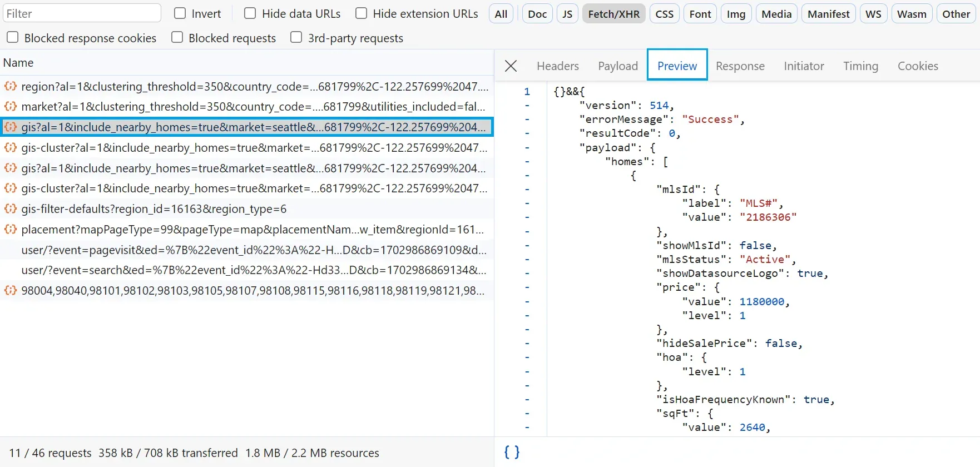The width and height of the screenshot is (980, 467).
Task: Filter requests by Img type
Action: click(x=736, y=14)
